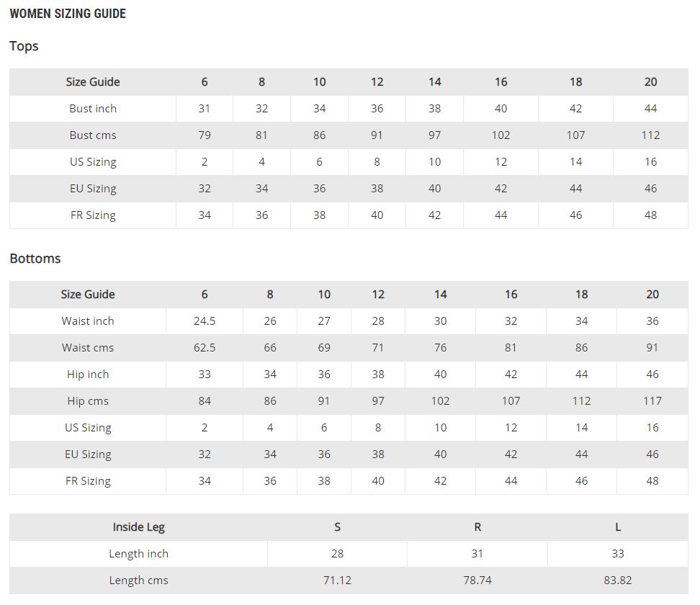
Task: Select Bust cms value 112
Action: tap(650, 135)
